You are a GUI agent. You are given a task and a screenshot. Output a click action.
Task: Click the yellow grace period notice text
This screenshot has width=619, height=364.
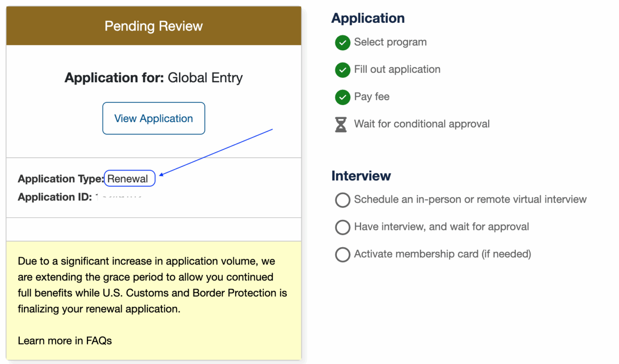153,285
